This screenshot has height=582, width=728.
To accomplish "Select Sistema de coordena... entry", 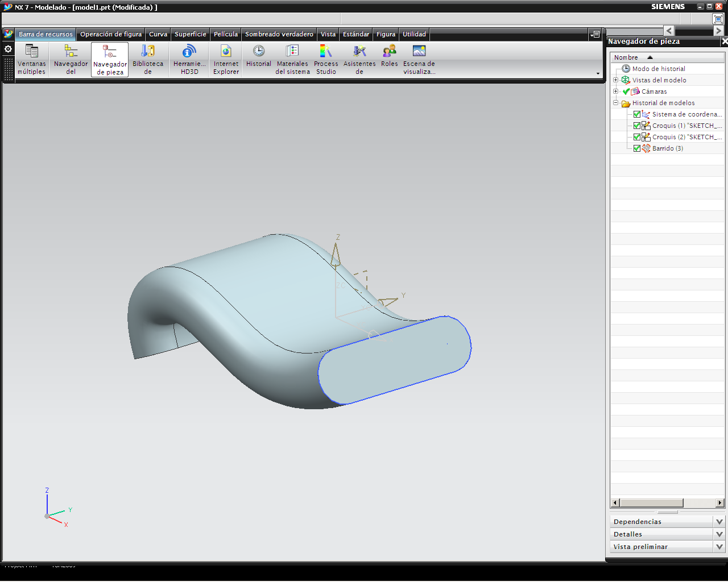I will (x=687, y=114).
